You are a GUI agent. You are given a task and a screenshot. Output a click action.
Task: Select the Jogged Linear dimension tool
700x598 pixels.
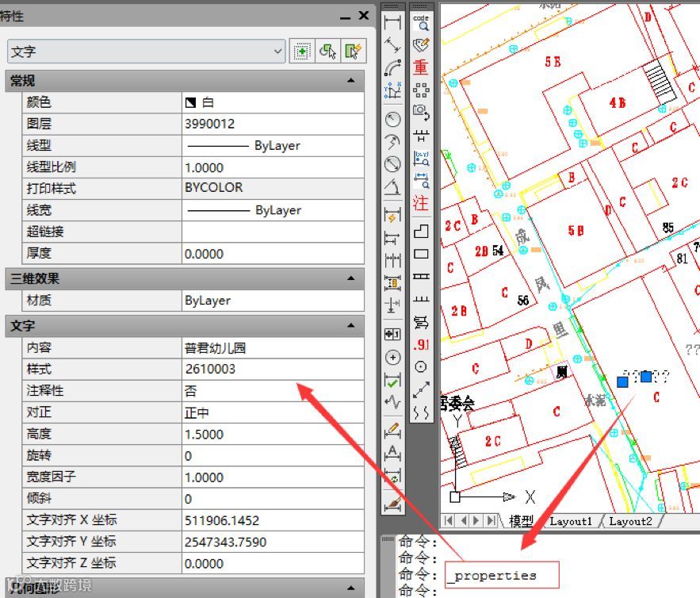392,402
